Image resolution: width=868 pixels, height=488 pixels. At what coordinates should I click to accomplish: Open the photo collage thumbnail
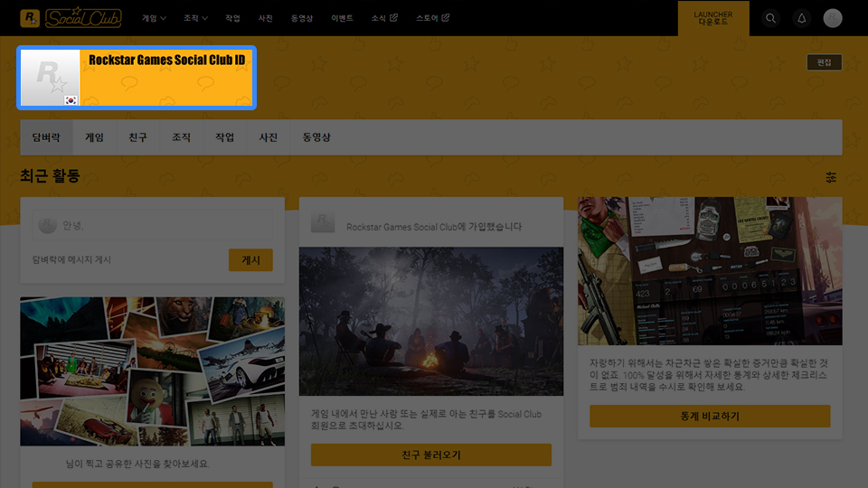(152, 371)
